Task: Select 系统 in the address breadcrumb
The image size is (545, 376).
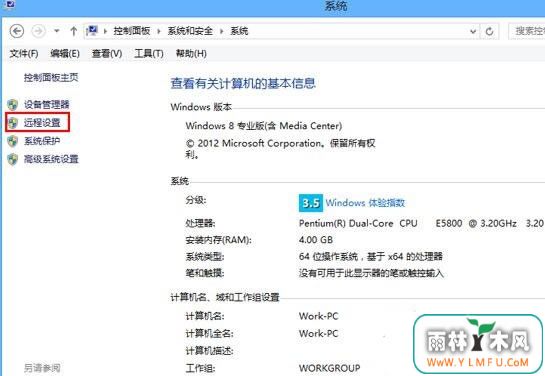Action: (239, 31)
